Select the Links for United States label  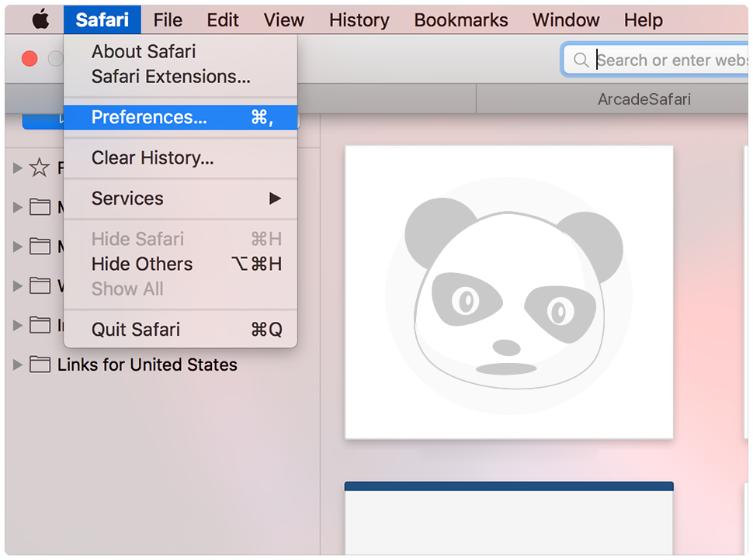(147, 365)
